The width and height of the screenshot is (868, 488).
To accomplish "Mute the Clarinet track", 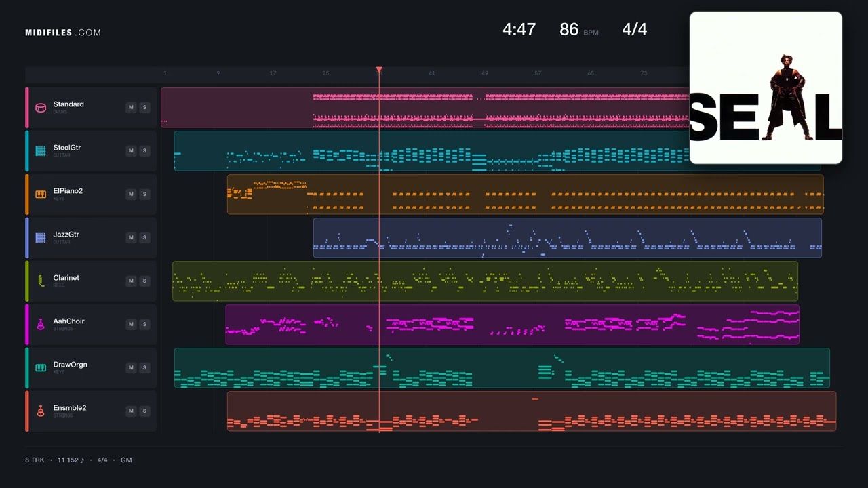I will coord(131,281).
